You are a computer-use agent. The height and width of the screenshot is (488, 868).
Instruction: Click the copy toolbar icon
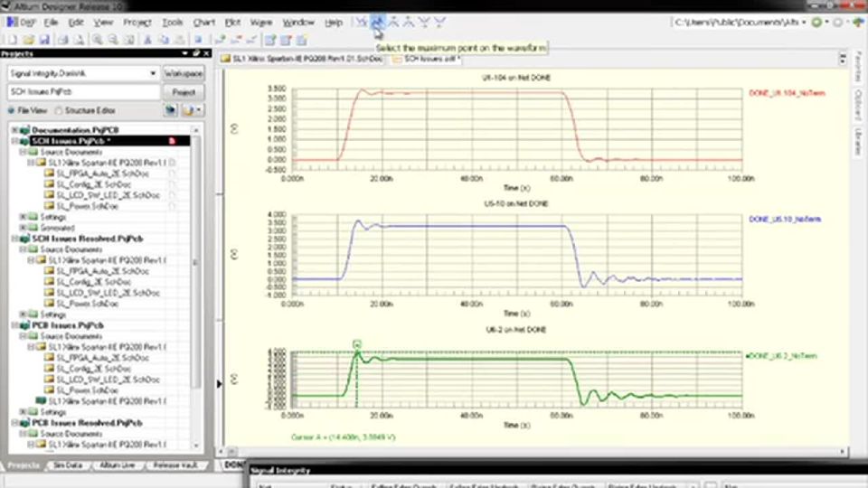(x=164, y=40)
